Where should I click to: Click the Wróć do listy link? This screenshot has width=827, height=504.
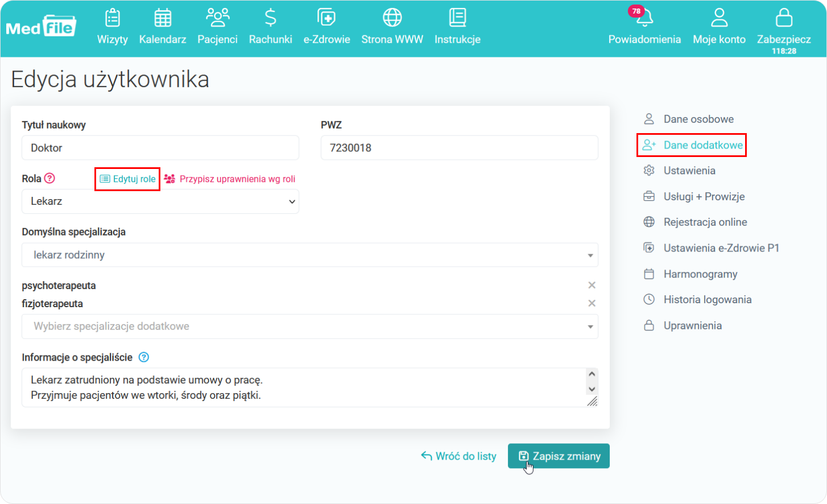coord(458,456)
